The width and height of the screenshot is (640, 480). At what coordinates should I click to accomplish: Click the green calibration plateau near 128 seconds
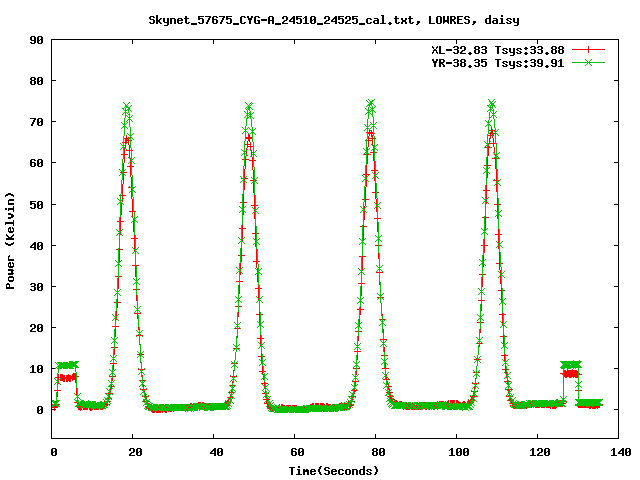[x=571, y=364]
